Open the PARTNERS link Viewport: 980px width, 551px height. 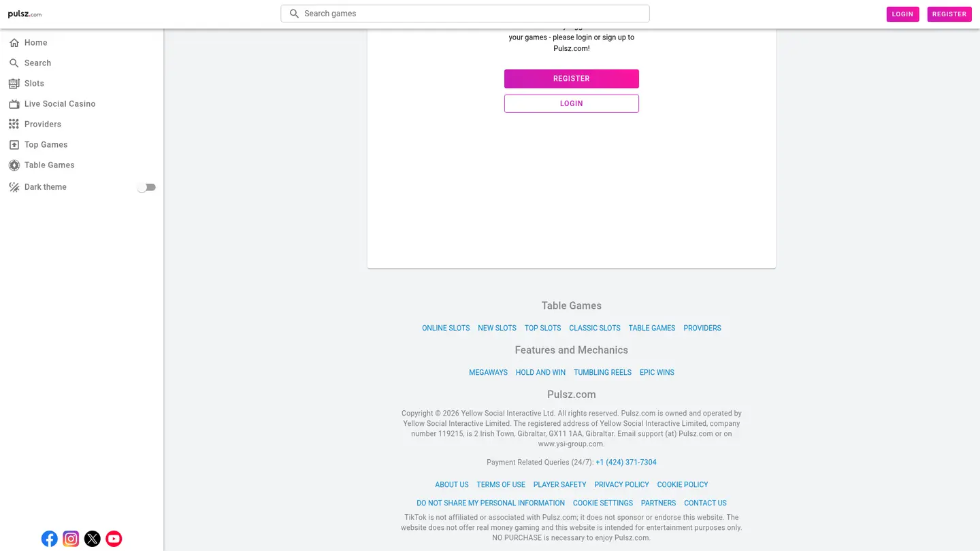[x=658, y=503]
